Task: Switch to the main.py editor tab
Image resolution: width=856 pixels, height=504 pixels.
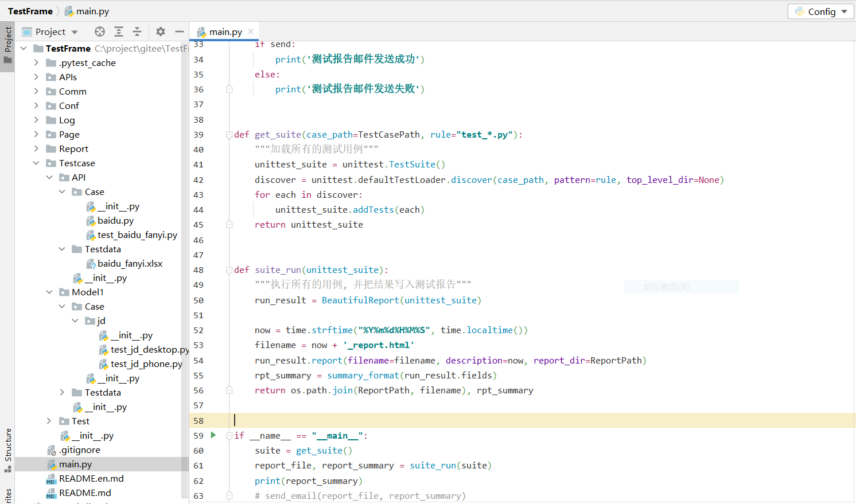Action: click(225, 32)
